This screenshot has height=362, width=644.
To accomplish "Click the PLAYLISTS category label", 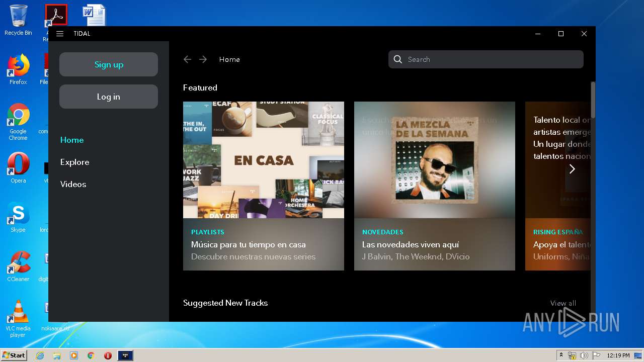I will pos(208,232).
